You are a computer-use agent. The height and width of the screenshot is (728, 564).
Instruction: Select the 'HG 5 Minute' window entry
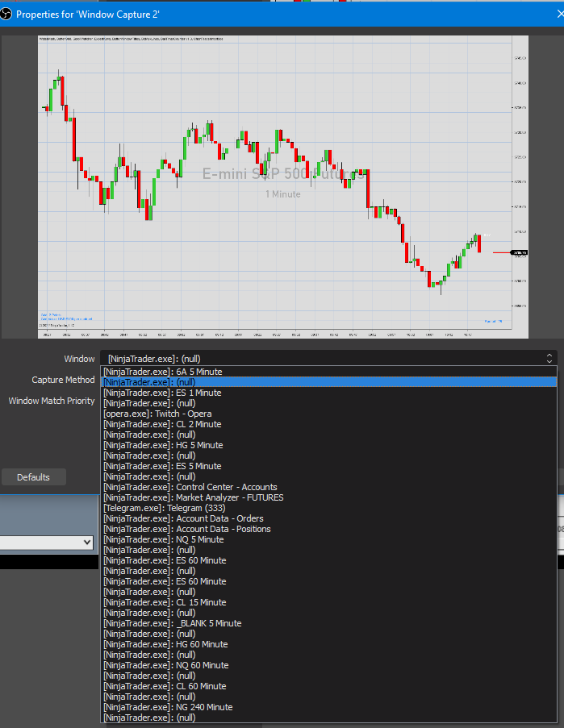tap(328, 445)
